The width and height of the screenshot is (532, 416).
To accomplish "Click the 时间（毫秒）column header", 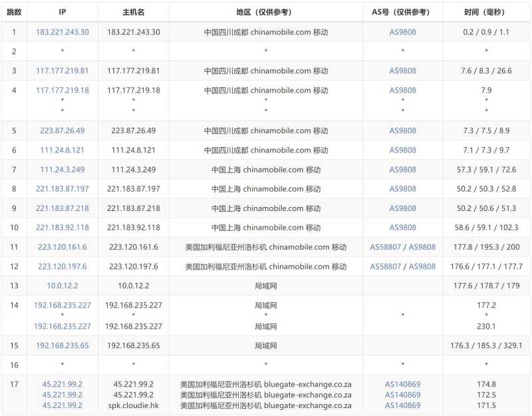I will click(485, 11).
